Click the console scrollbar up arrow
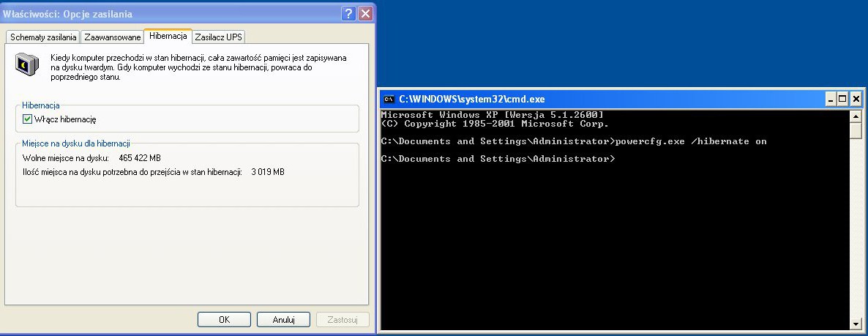This screenshot has width=868, height=336. point(856,116)
